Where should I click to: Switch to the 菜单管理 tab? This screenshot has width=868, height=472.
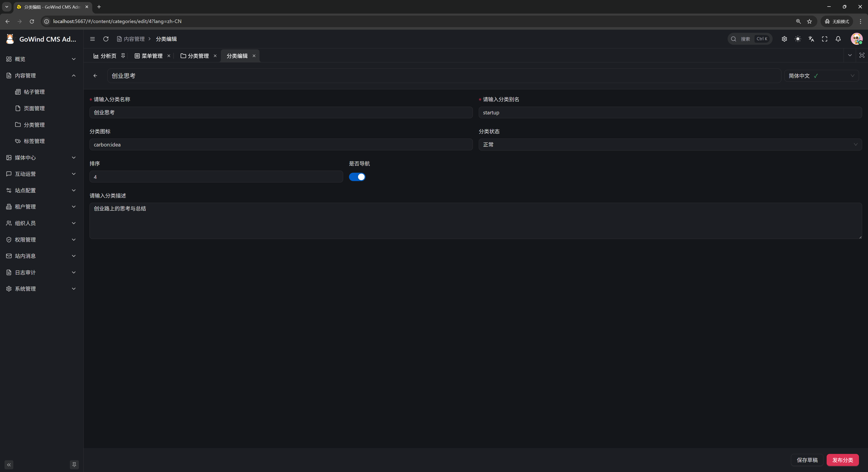coord(149,56)
